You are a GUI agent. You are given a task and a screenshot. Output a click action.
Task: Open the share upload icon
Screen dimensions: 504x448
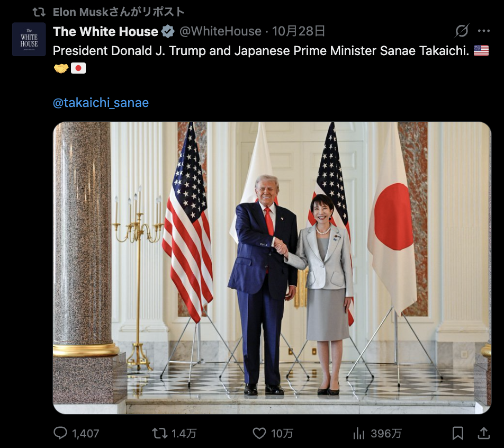click(x=483, y=433)
